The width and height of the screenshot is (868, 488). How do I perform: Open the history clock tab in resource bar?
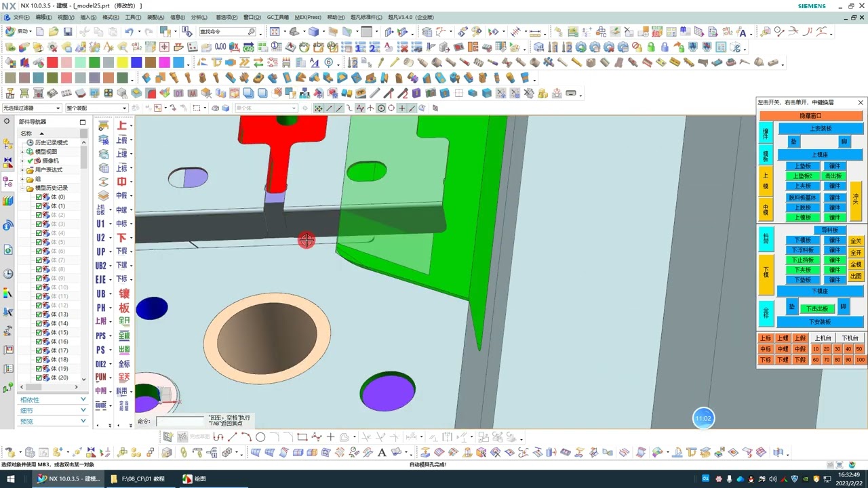[7, 274]
